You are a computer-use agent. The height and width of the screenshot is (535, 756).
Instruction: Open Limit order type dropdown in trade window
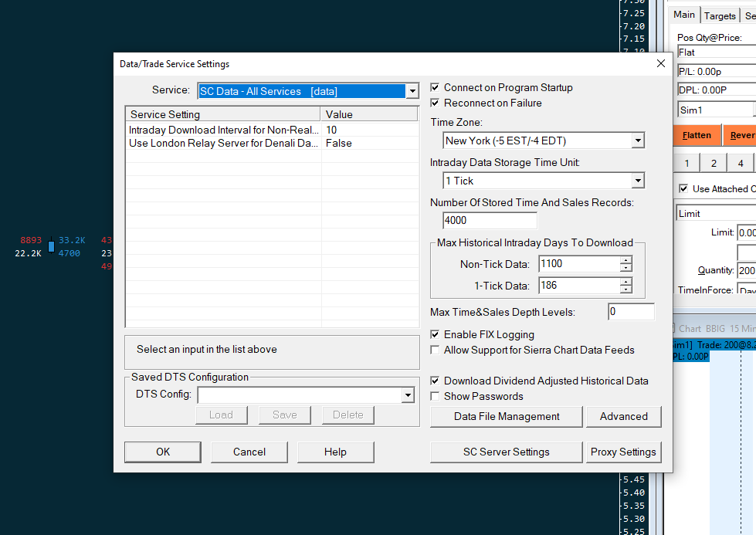(x=717, y=214)
